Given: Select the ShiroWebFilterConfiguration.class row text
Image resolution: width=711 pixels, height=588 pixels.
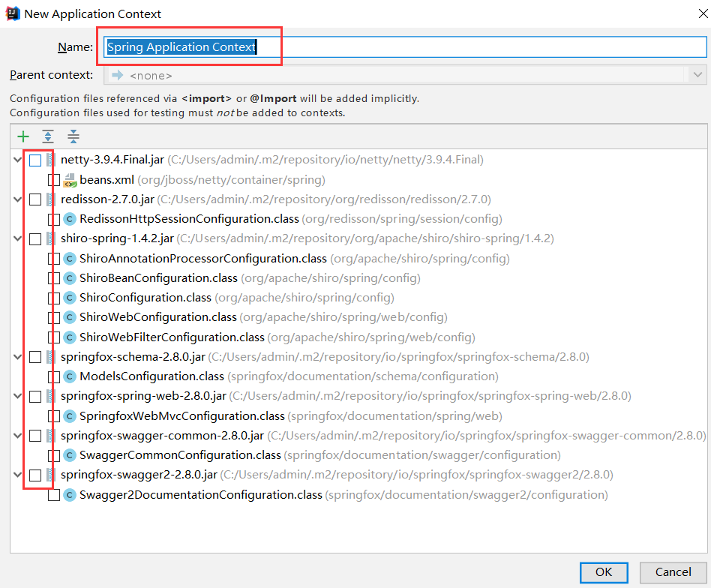Looking at the screenshot, I should [x=277, y=337].
